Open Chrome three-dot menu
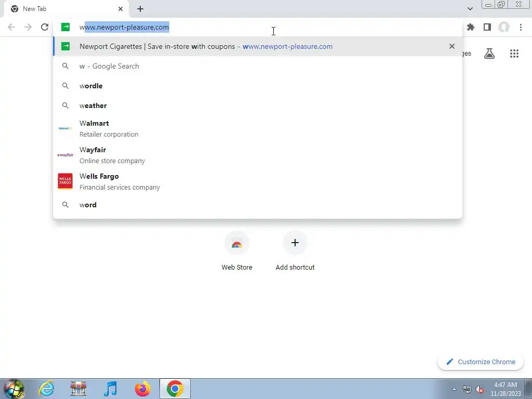Image resolution: width=532 pixels, height=399 pixels. tap(521, 27)
